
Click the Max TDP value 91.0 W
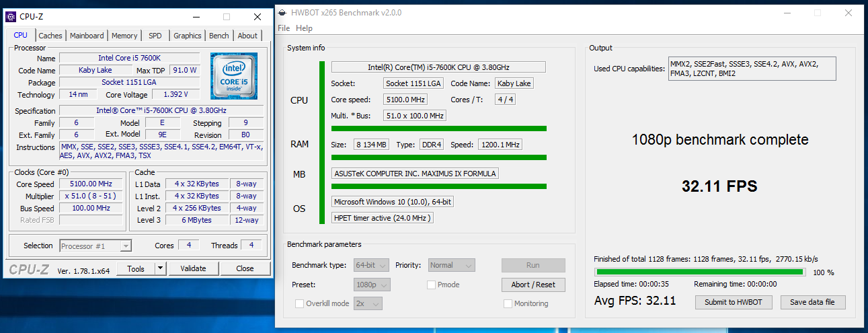point(184,70)
